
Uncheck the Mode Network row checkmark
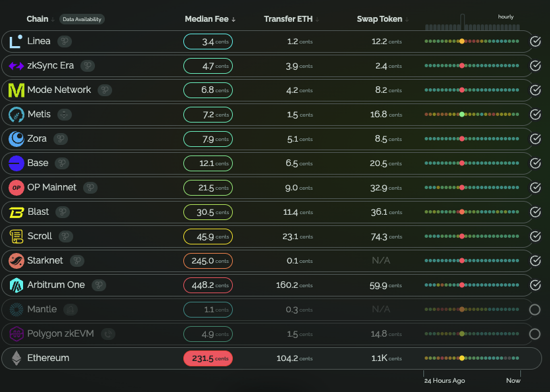pos(535,90)
